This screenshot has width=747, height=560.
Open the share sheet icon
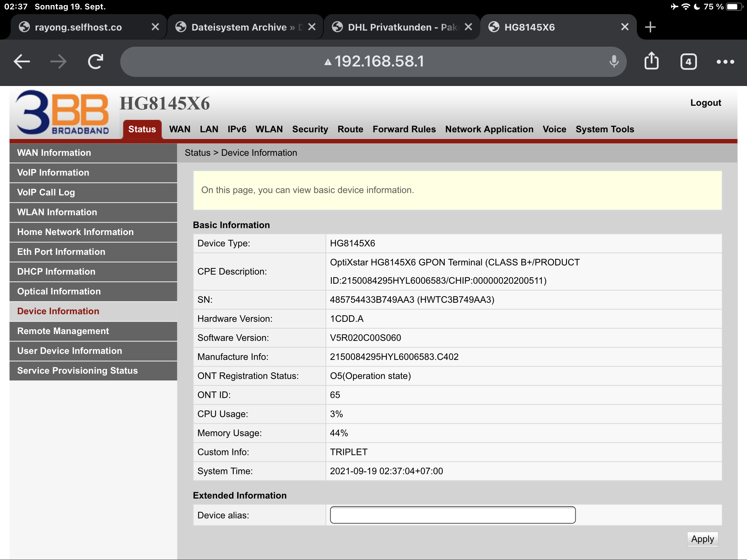[651, 61]
